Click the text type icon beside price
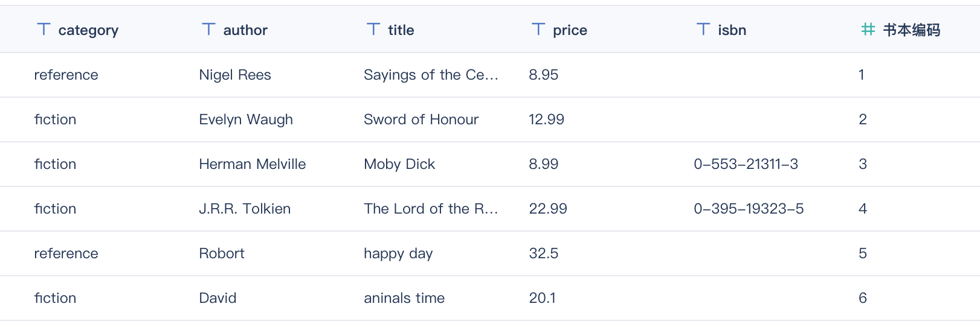Screen dimensions: 980x327 point(538,30)
